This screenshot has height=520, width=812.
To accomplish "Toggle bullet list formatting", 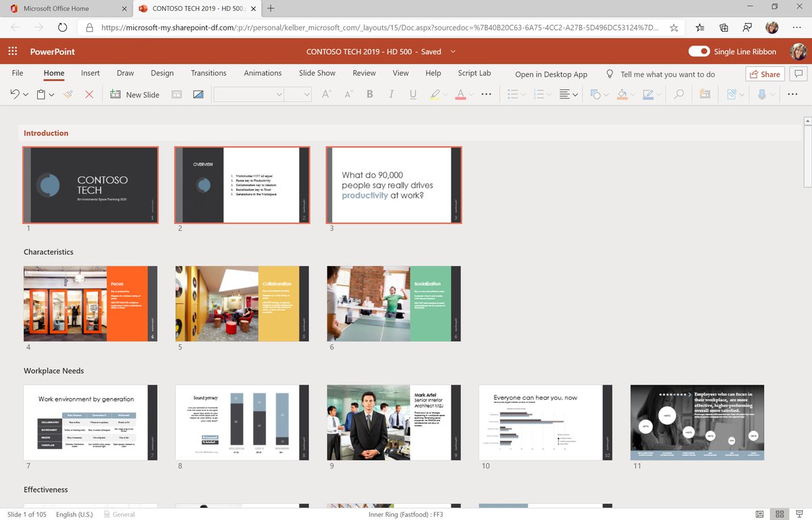I will coord(514,94).
